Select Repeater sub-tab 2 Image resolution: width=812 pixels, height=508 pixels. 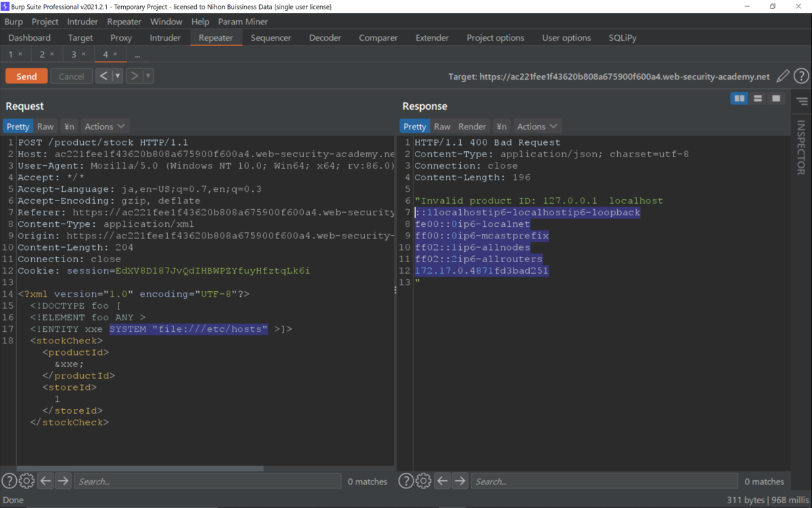point(43,54)
